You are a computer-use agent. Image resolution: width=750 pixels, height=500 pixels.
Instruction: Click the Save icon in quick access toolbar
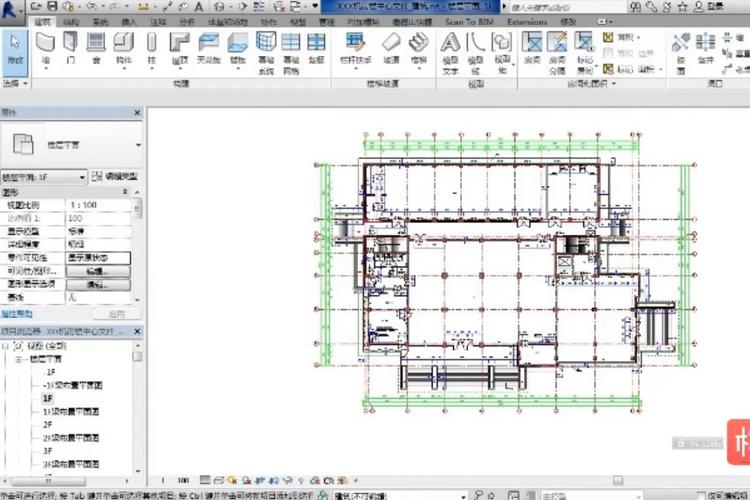click(x=53, y=7)
